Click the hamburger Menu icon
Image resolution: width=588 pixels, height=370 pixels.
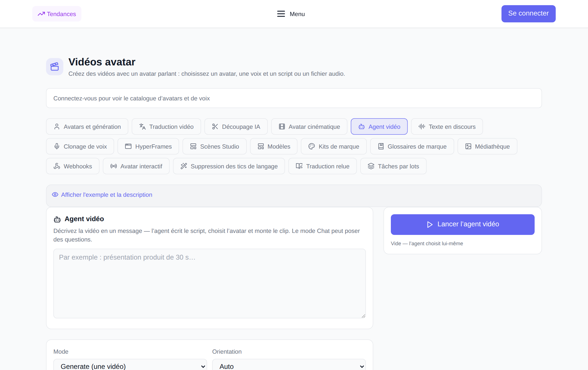[281, 14]
